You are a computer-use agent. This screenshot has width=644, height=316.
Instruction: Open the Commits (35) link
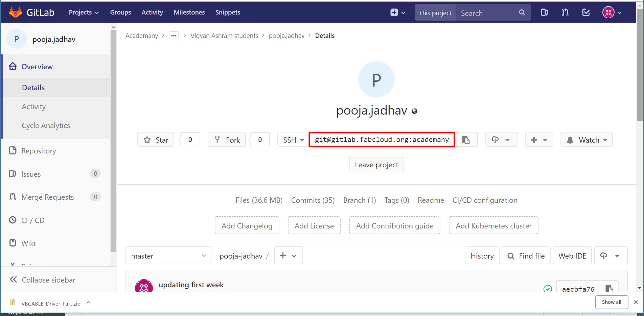[x=313, y=200]
